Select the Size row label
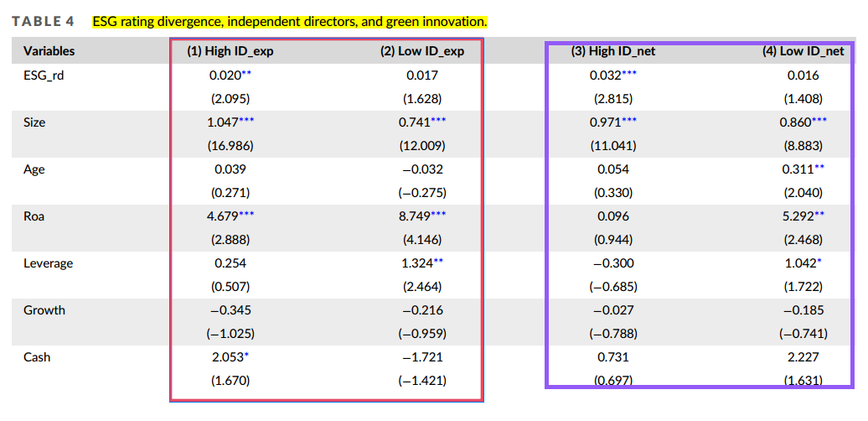Screen dimensions: 868x421 (x=34, y=122)
